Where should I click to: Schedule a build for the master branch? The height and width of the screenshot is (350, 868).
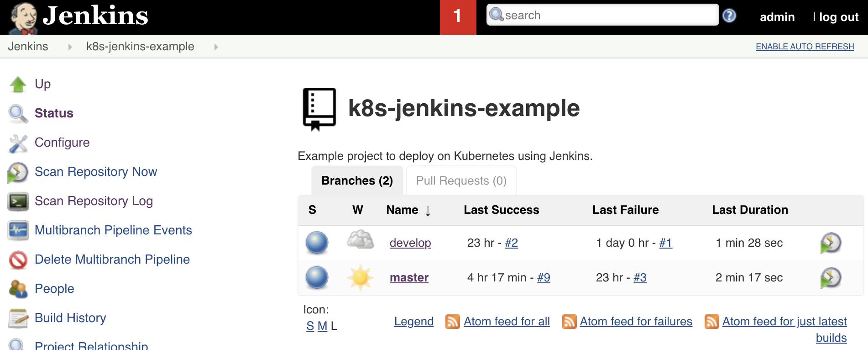coord(830,278)
